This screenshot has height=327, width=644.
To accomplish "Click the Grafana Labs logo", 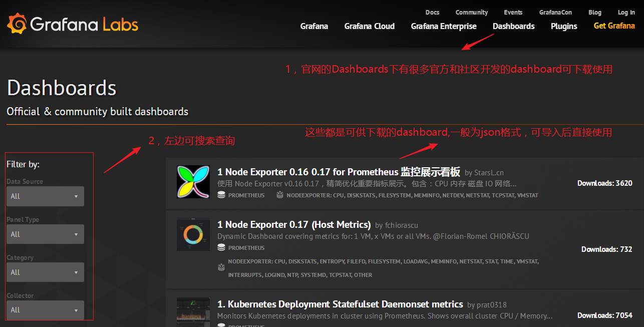I will click(x=73, y=24).
